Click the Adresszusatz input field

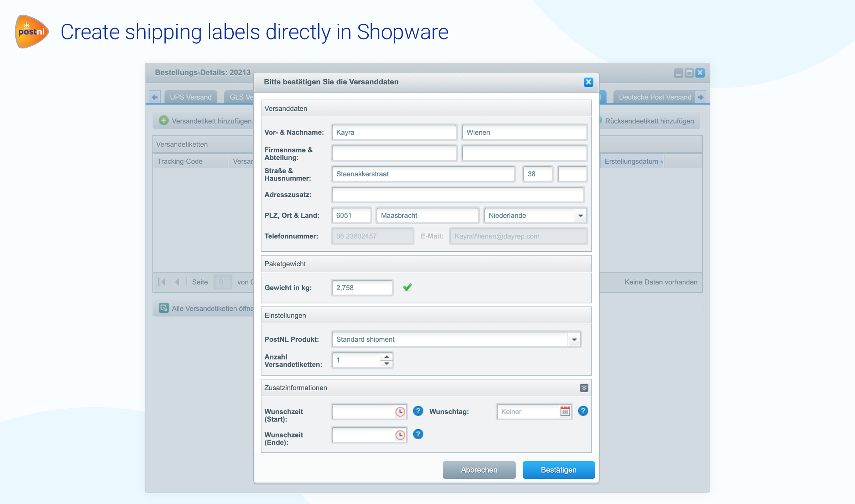pos(458,195)
